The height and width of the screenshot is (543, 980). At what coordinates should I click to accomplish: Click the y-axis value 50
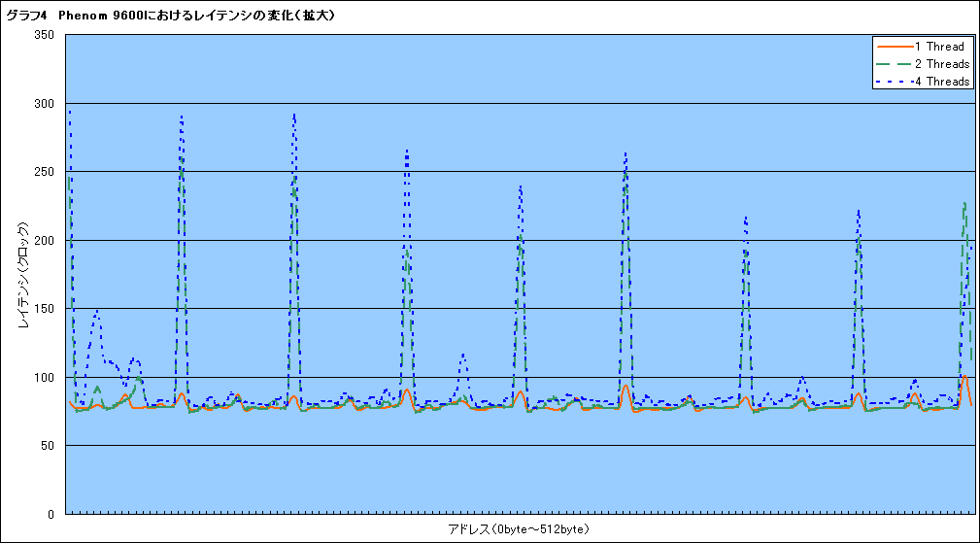(x=48, y=446)
